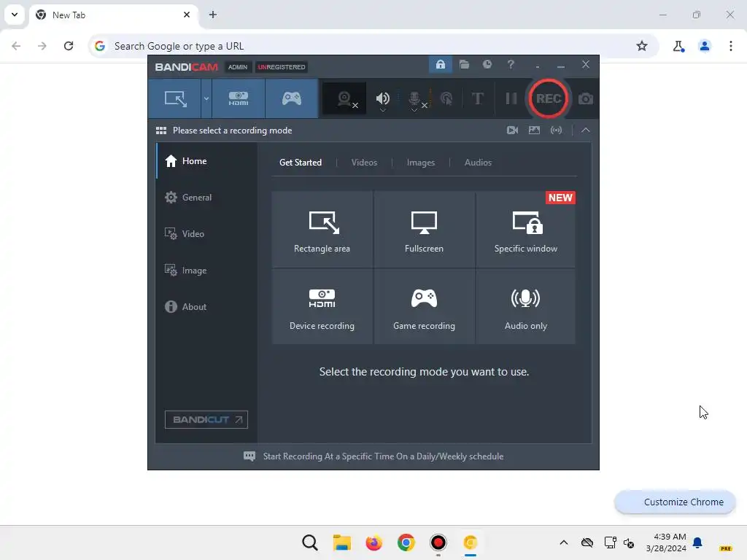
Task: Toggle webcam overlay in Bandicam toolbar
Action: (344, 98)
